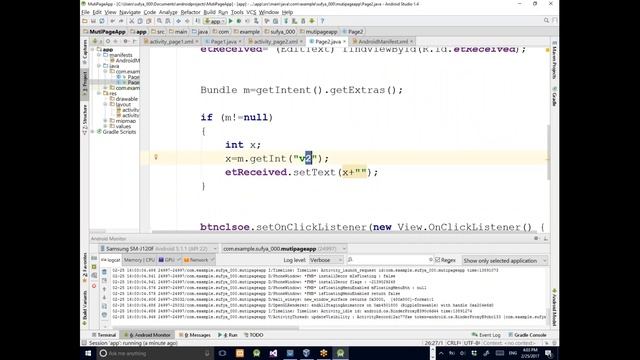640x360 pixels.
Task: Click the mutipageapp breadcrumb in navigation bar
Action: tap(319, 31)
